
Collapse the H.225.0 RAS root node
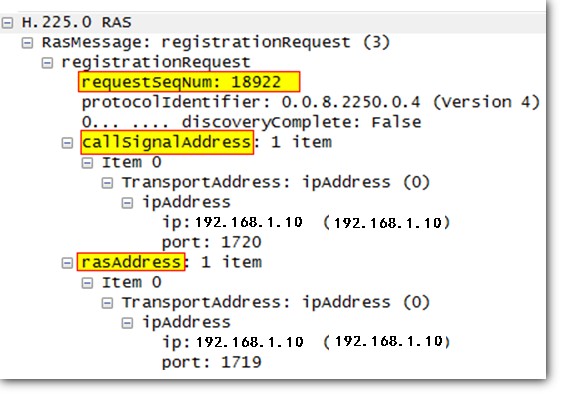point(7,23)
